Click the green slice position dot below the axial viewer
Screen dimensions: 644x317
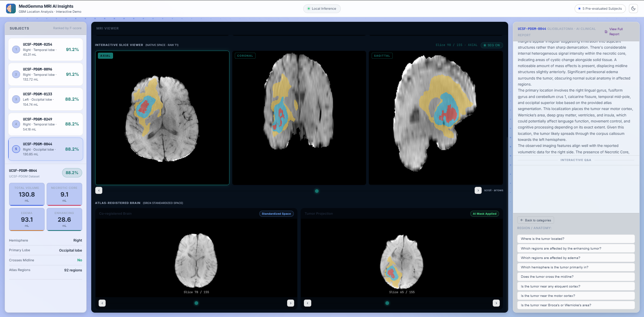[316, 191]
